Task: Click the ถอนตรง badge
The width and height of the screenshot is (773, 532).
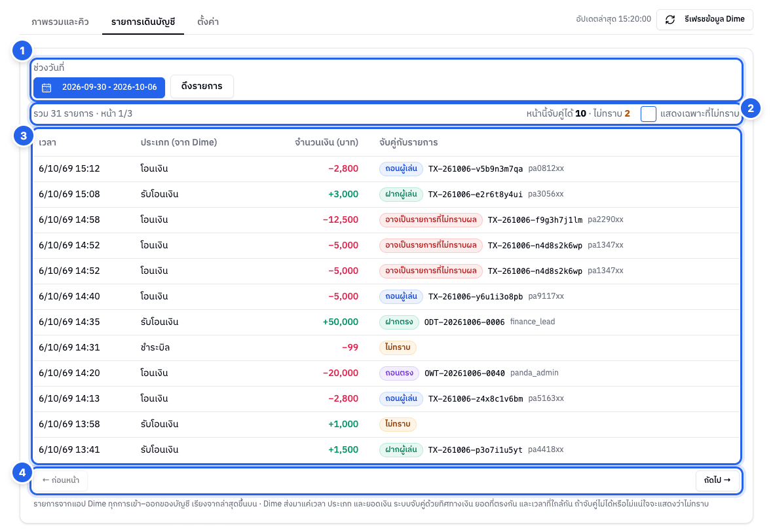Action: click(399, 373)
